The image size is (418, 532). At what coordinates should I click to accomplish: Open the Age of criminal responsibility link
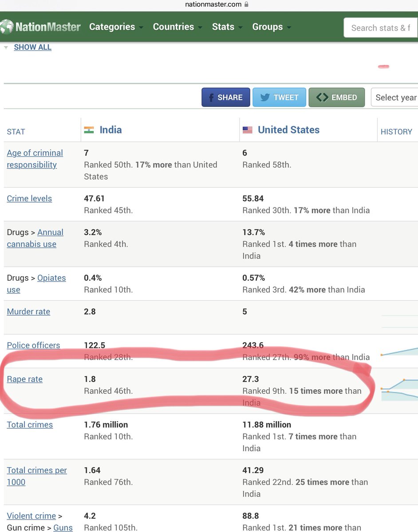tap(35, 159)
